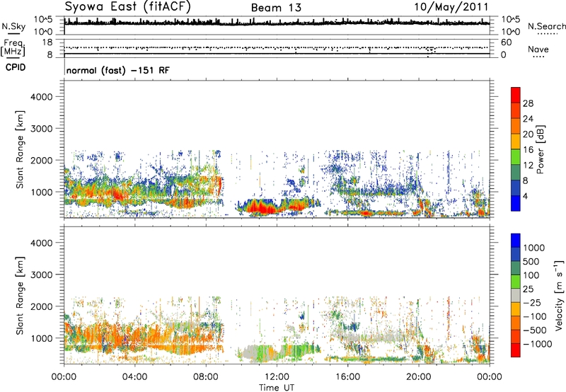Viewport: 566px width, 392px height.
Task: Click the N.Sky noise trace in the top panel
Action: [277, 23]
